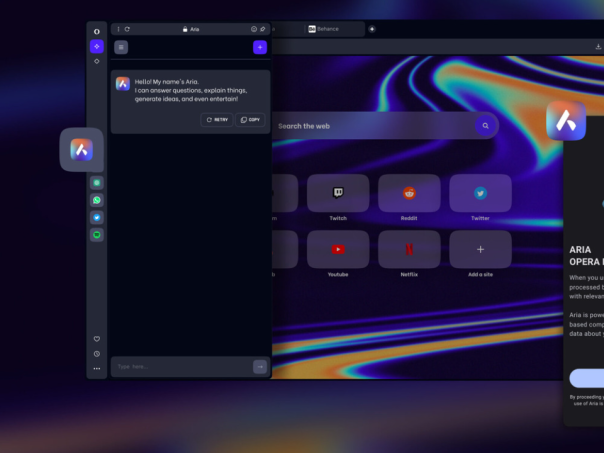The width and height of the screenshot is (604, 453).
Task: Reload the Aria panel
Action: tap(127, 29)
